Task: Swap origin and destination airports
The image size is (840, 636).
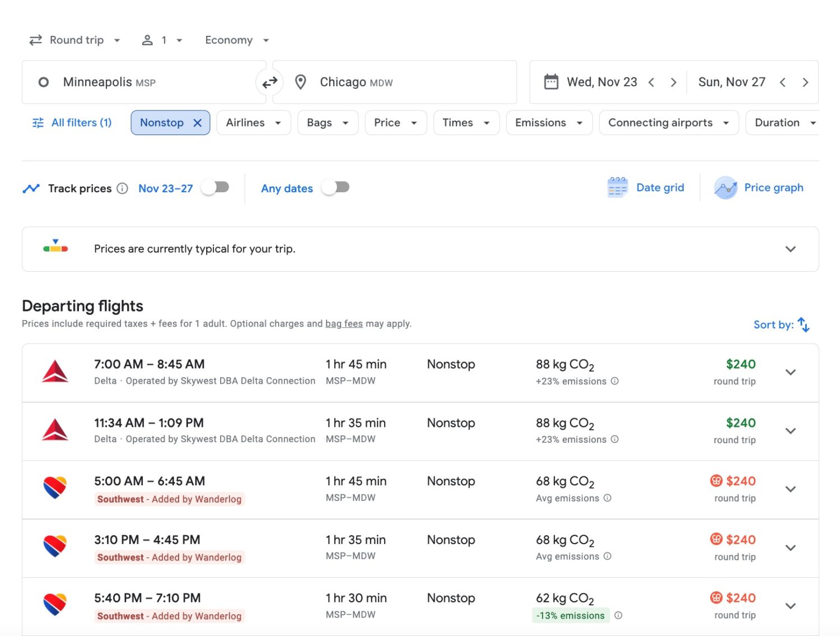Action: click(270, 82)
